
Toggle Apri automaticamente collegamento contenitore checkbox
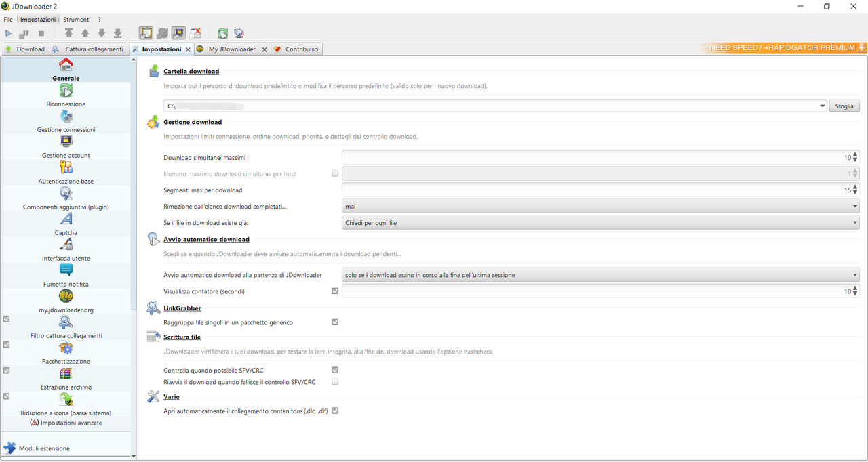(x=335, y=411)
